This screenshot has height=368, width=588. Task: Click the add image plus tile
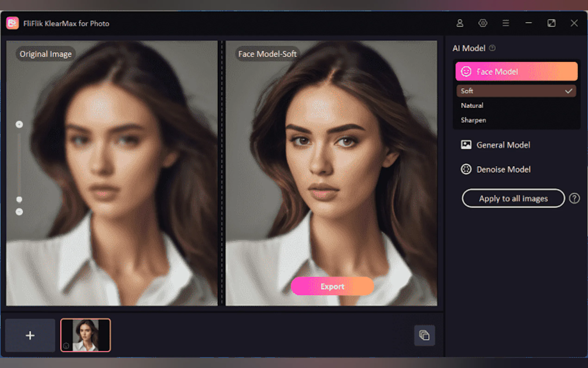click(x=30, y=335)
